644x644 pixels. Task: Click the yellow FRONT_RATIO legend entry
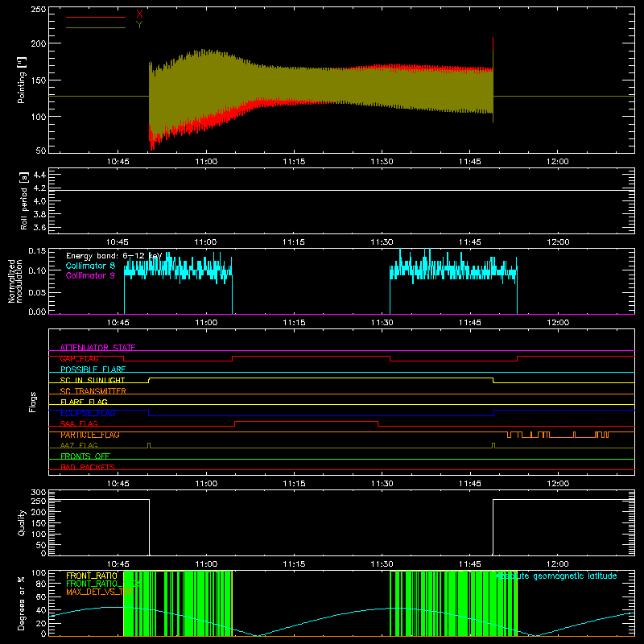pos(92,576)
